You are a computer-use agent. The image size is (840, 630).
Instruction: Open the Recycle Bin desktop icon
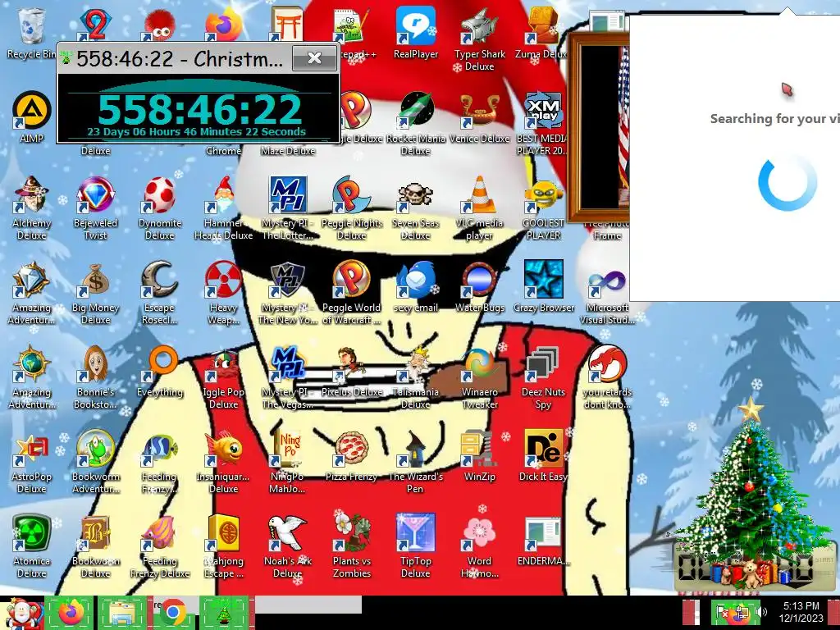point(31,25)
